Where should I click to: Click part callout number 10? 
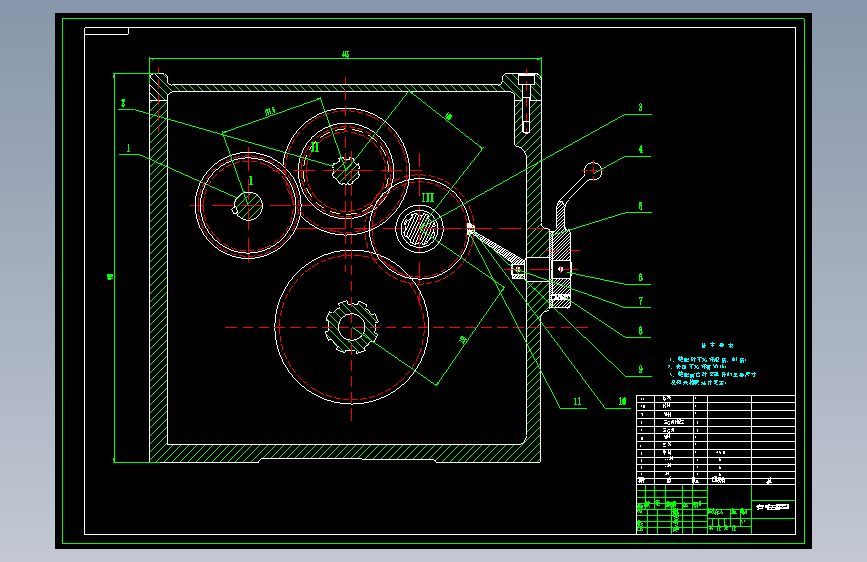[622, 402]
